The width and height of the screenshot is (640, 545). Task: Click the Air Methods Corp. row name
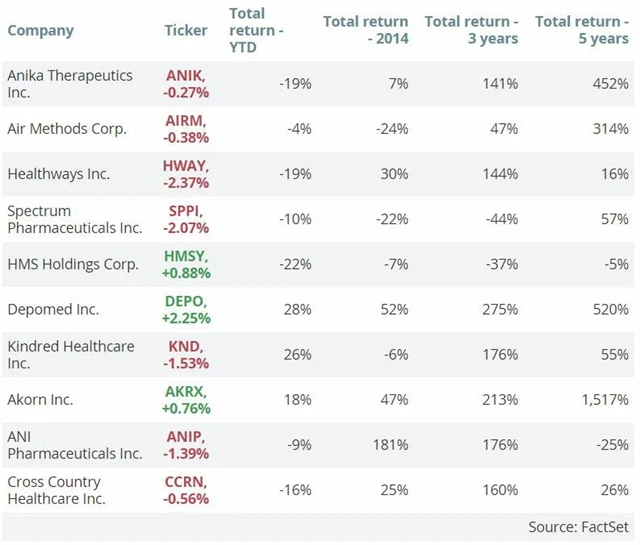[x=67, y=129]
